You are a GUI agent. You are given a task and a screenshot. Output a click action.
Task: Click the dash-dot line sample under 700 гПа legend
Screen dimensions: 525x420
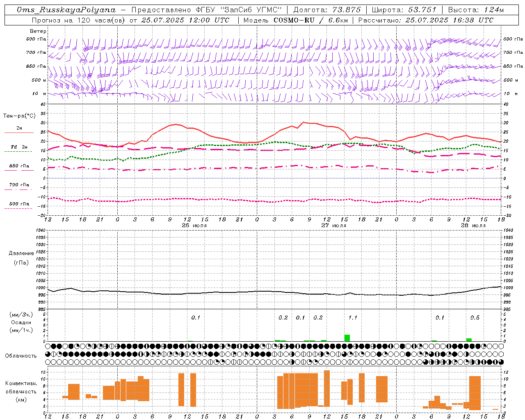coord(18,189)
